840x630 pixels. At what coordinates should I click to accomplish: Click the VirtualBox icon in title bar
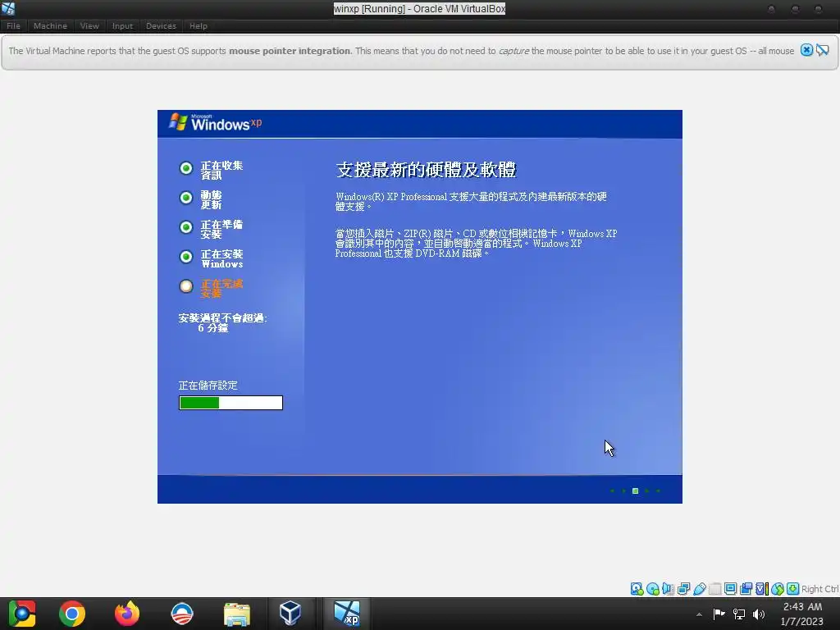8,8
